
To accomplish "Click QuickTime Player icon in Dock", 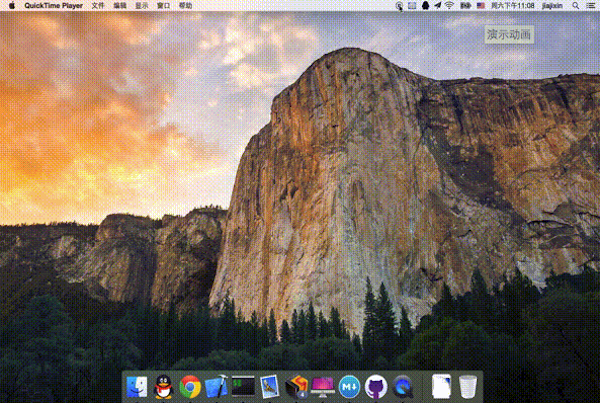I will (403, 387).
